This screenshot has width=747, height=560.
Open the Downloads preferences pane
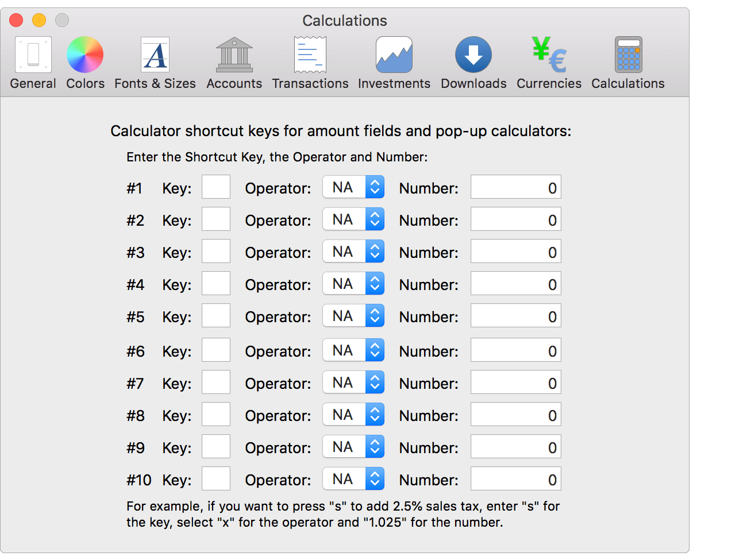coord(473,60)
